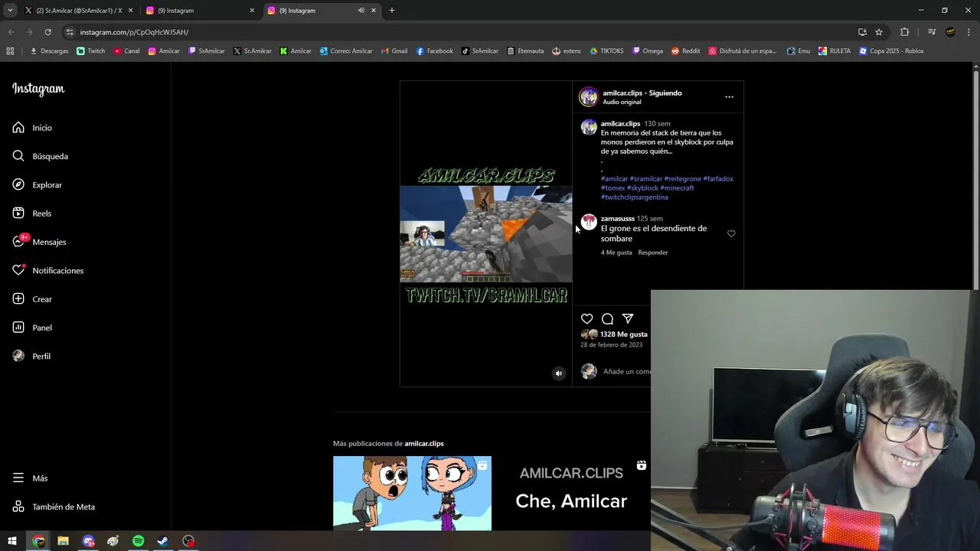Open Copa 2025 - Roblox bookmark
The width and height of the screenshot is (980, 551).
tap(892, 51)
